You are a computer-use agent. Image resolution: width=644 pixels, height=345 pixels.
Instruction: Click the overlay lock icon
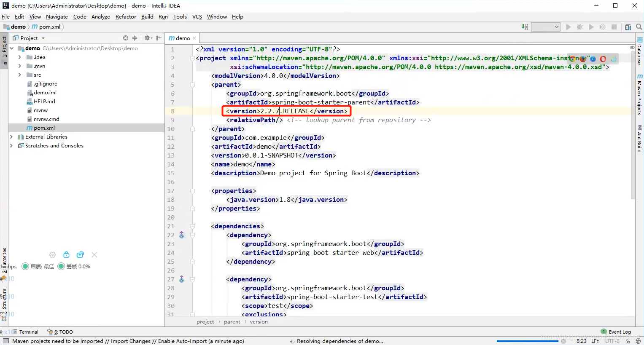66,255
